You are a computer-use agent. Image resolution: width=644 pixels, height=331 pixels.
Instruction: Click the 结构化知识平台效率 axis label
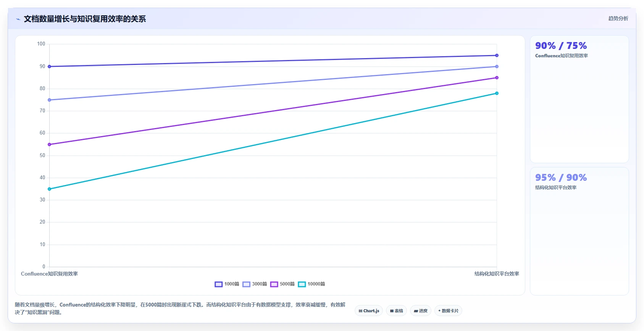pyautogui.click(x=497, y=274)
